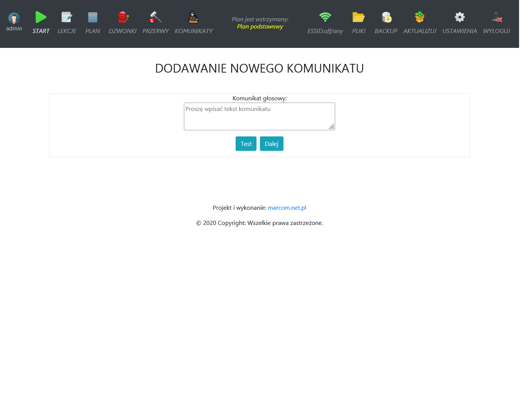Focus the Komunikat głosowy text area
The height and width of the screenshot is (399, 532).
click(x=260, y=116)
